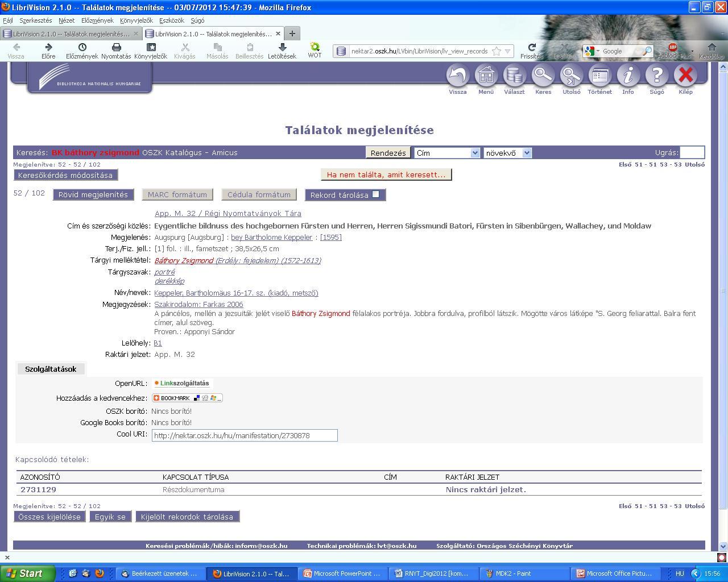
Task: Click the Info icon
Action: click(628, 76)
